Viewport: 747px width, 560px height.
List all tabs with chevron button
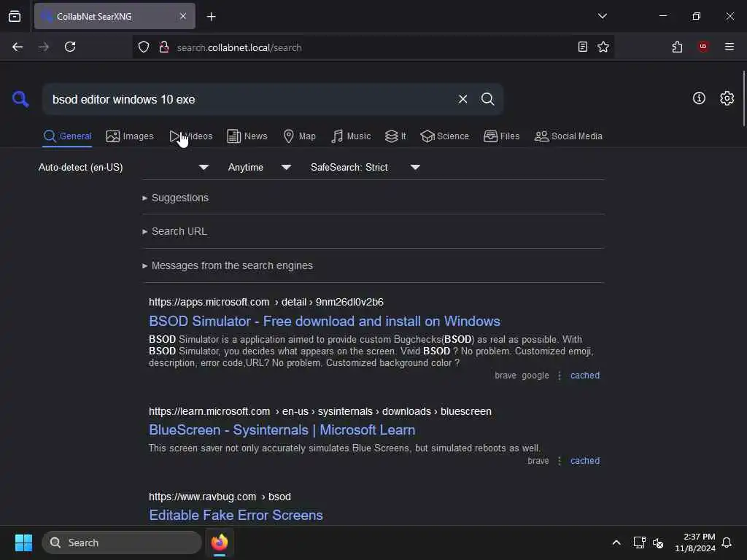[x=602, y=16]
